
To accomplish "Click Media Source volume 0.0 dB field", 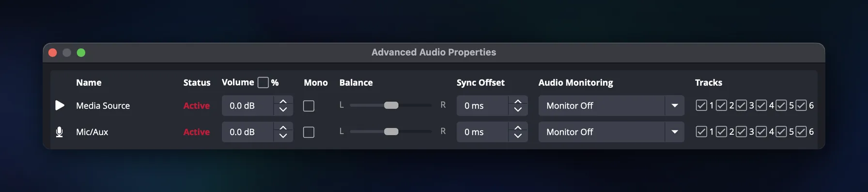I will (248, 106).
